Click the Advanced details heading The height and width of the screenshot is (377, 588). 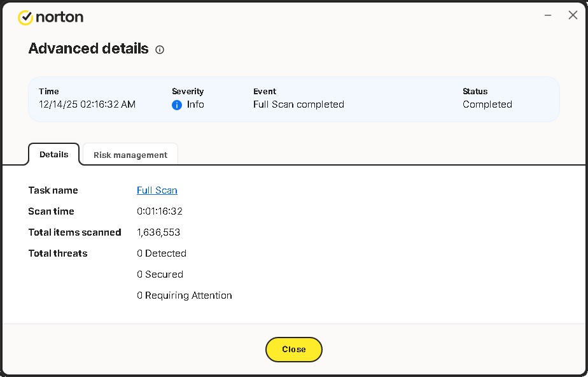(88, 49)
